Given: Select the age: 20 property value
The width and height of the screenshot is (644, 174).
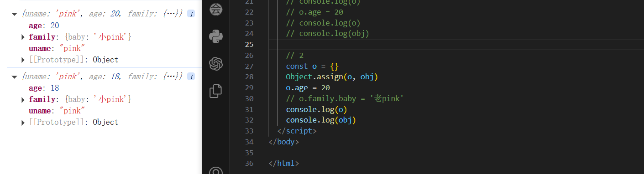Looking at the screenshot, I should [x=55, y=26].
